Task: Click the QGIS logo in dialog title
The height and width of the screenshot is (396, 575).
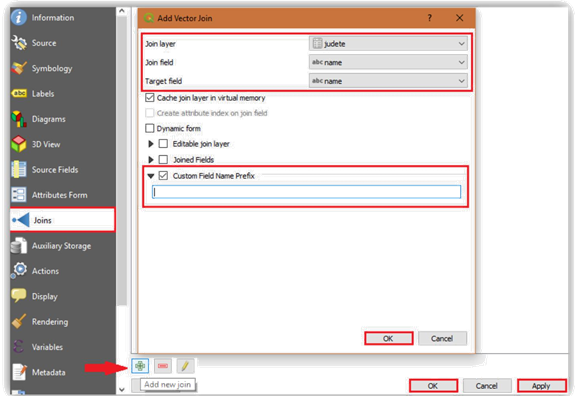Action: pyautogui.click(x=149, y=18)
